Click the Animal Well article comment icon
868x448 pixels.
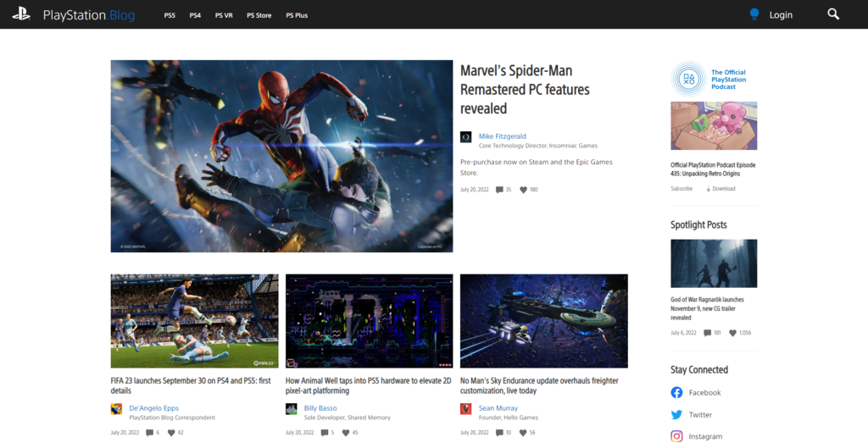point(325,433)
